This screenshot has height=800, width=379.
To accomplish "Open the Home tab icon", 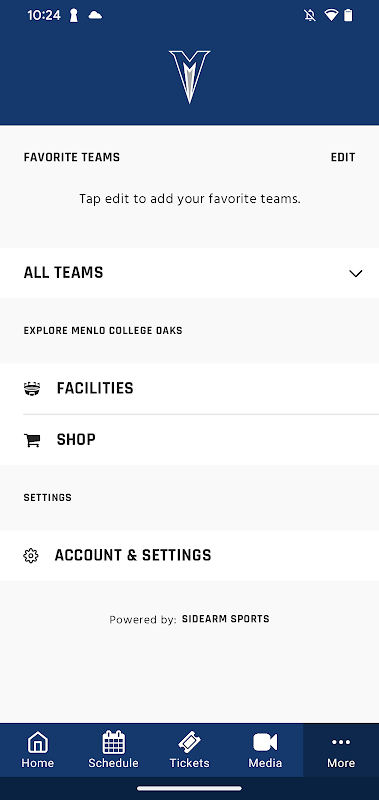I will pos(37,742).
